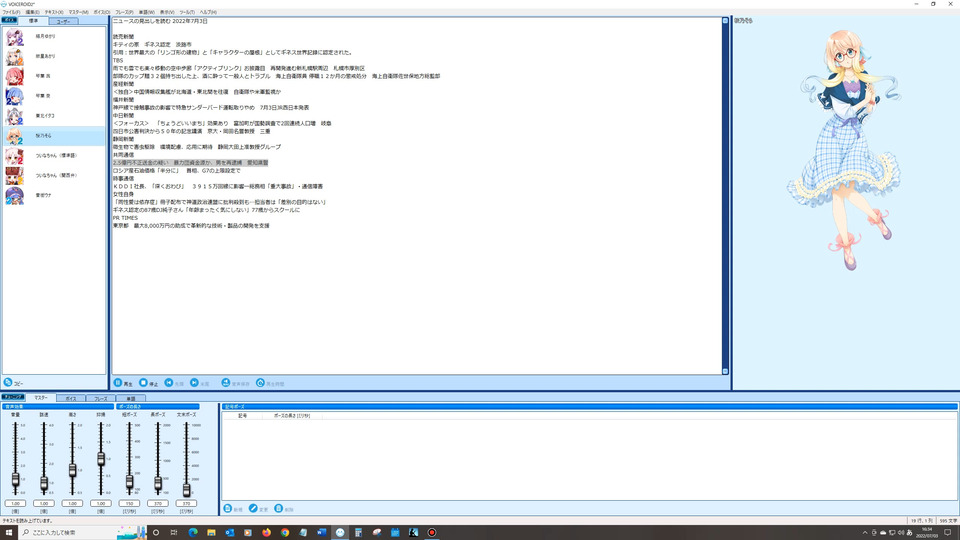
Task: Open the 表示 menu
Action: pyautogui.click(x=167, y=12)
